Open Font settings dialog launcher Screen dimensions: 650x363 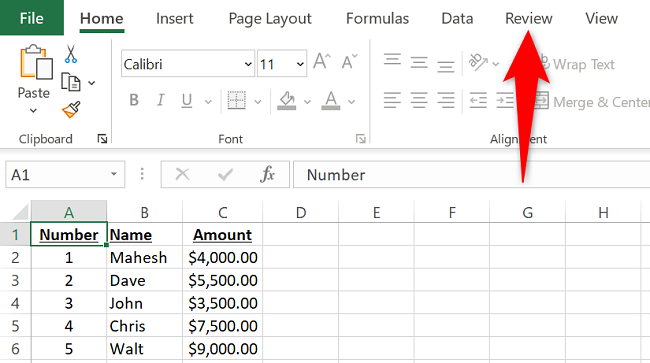[361, 139]
